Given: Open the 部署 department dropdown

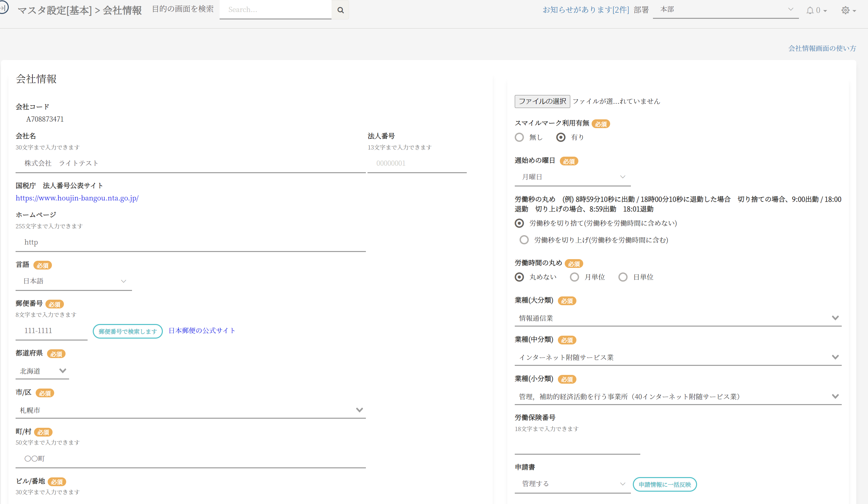Looking at the screenshot, I should pyautogui.click(x=725, y=10).
